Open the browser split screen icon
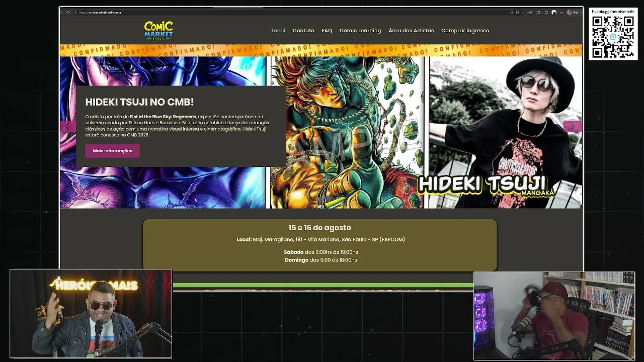 click(517, 12)
